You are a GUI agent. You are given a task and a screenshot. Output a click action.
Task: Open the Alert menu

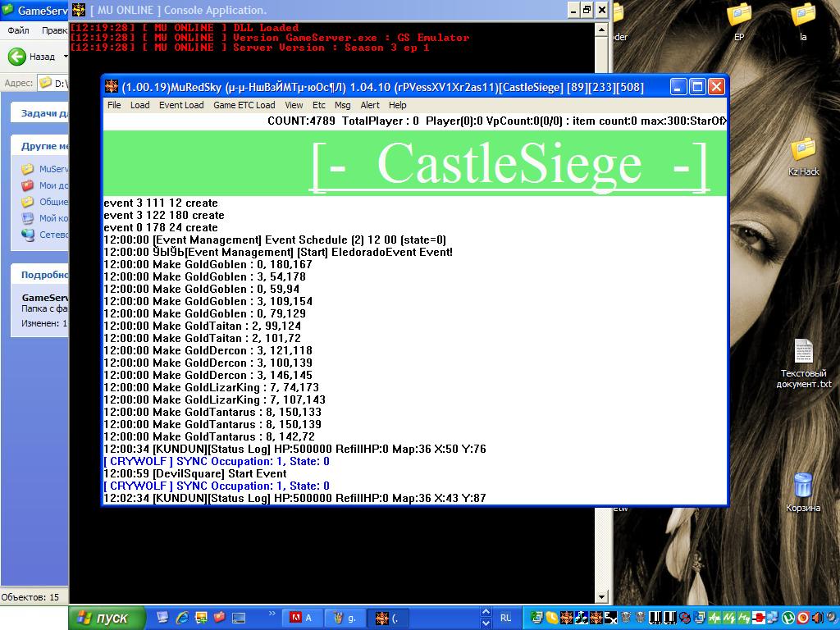coord(370,105)
